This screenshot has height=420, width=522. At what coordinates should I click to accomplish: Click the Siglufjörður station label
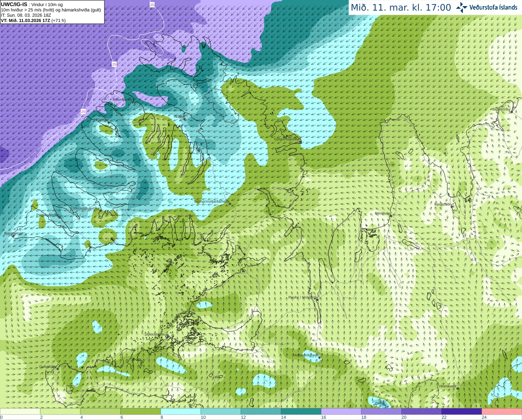pyautogui.click(x=501, y=109)
